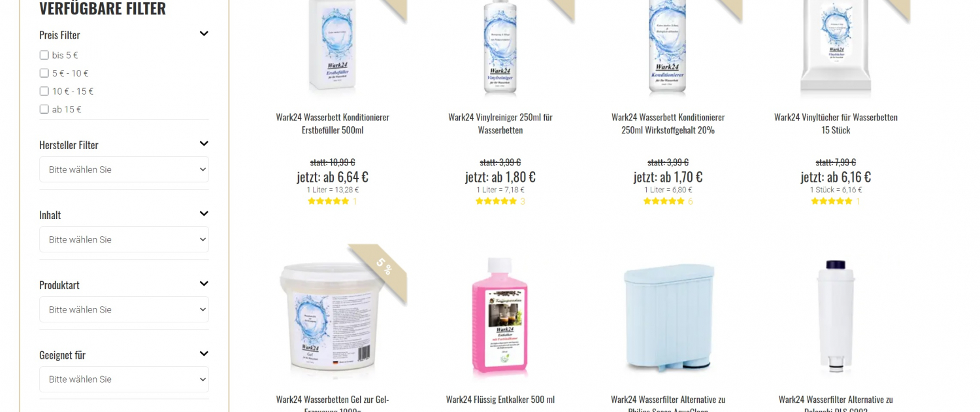Open the Produktart dropdown
This screenshot has width=980, height=412.
pyautogui.click(x=124, y=309)
